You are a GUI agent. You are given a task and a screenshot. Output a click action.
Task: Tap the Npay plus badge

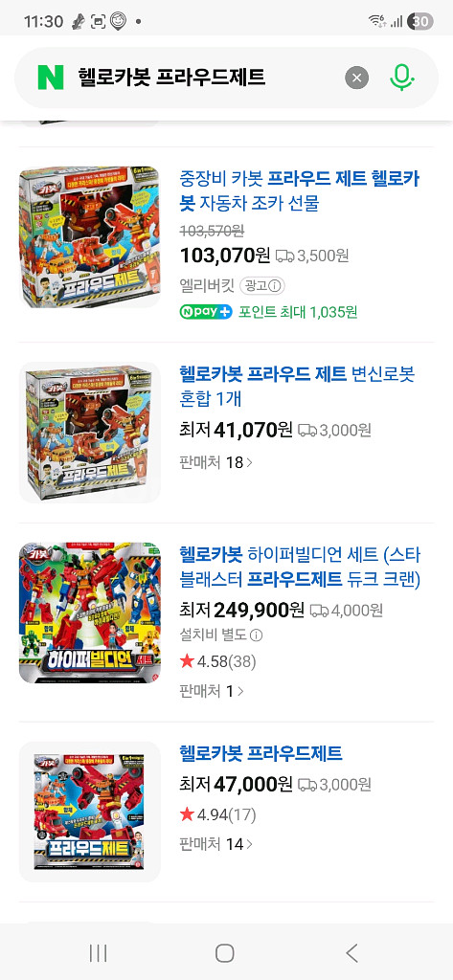pos(206,311)
